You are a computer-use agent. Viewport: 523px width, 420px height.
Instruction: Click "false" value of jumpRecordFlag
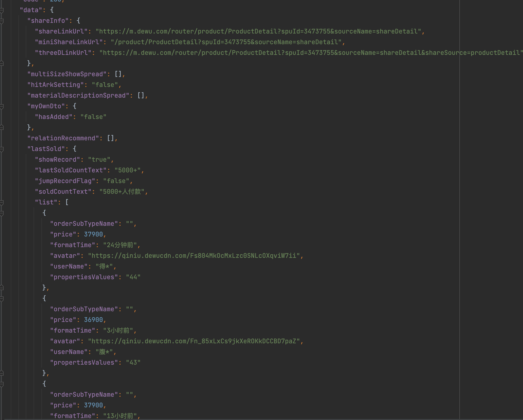coord(116,181)
